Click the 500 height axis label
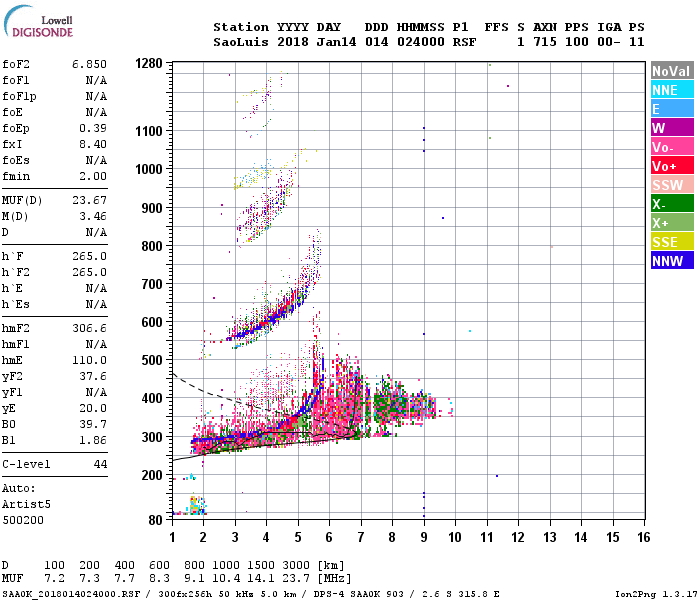The image size is (700, 600). pos(152,360)
